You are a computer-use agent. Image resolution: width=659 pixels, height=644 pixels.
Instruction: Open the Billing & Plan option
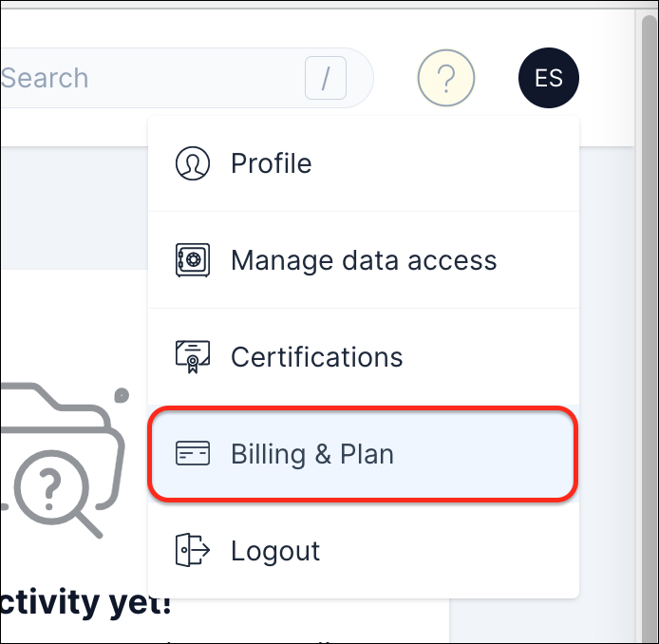[x=312, y=454]
